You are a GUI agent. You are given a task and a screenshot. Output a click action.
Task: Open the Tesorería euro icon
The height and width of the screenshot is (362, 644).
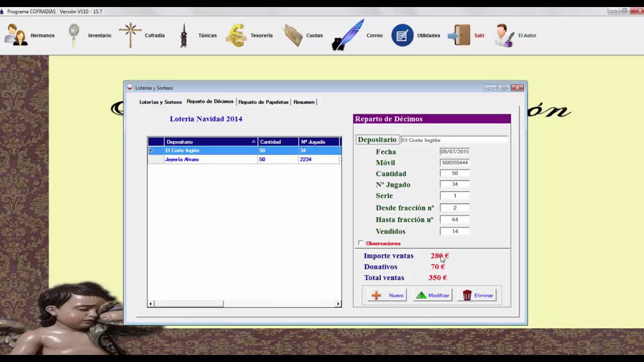pos(236,35)
